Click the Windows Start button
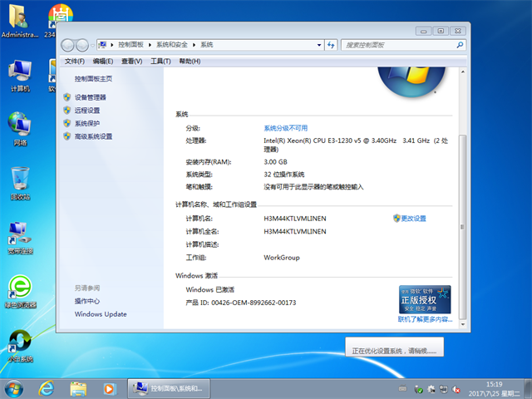Screen dimensions: 532x399 (14, 389)
